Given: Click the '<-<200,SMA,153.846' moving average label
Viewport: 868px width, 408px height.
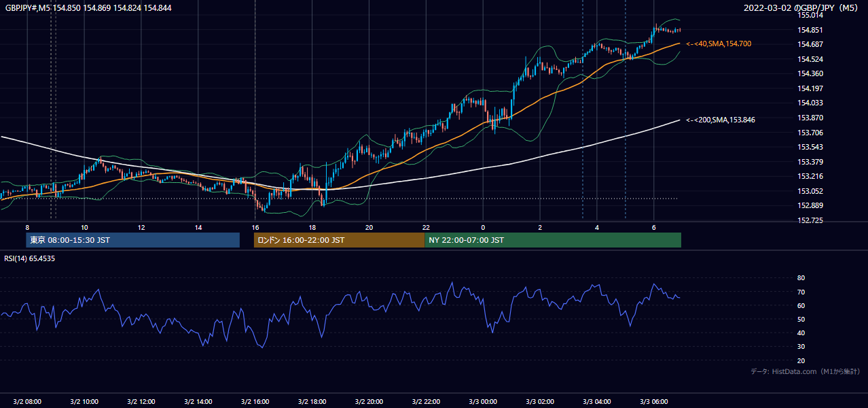Looking at the screenshot, I should 721,120.
